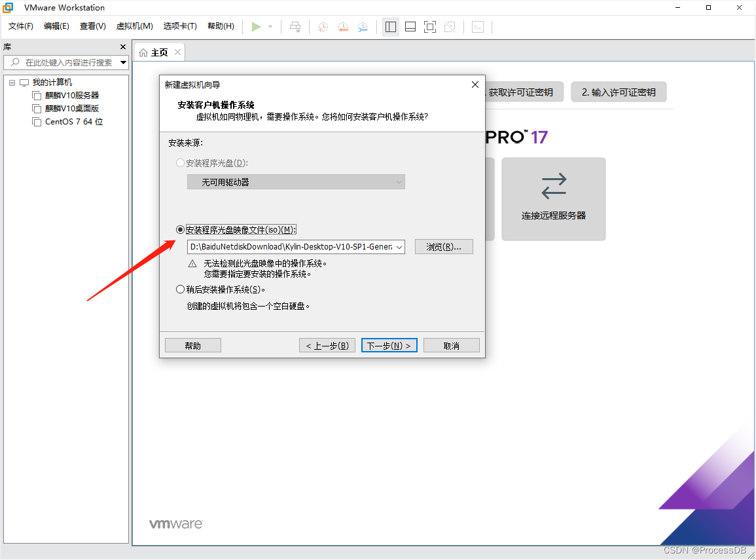Click the send Ctrl+Alt+Del toolbar icon
756x560 pixels.
pyautogui.click(x=295, y=27)
